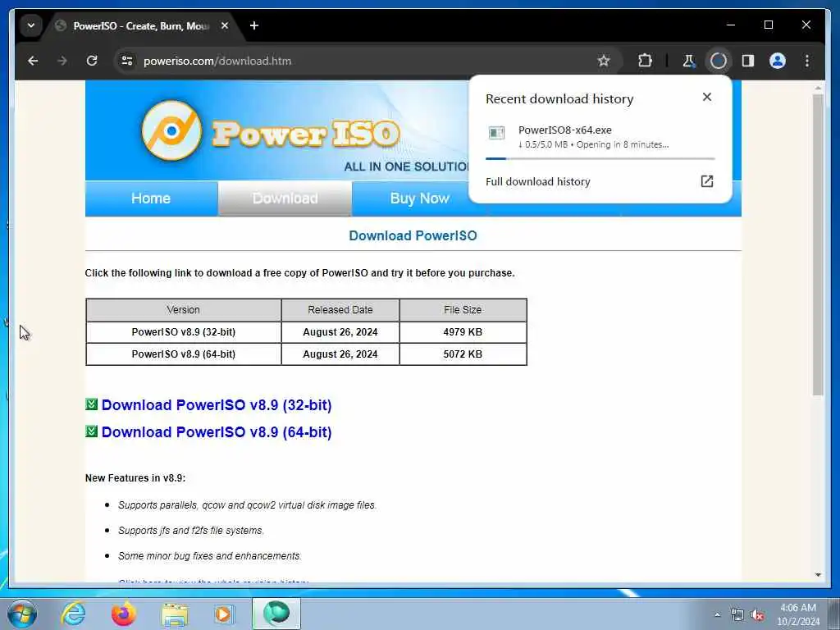The width and height of the screenshot is (840, 630).
Task: Go back with the browser back arrow
Action: [x=33, y=61]
